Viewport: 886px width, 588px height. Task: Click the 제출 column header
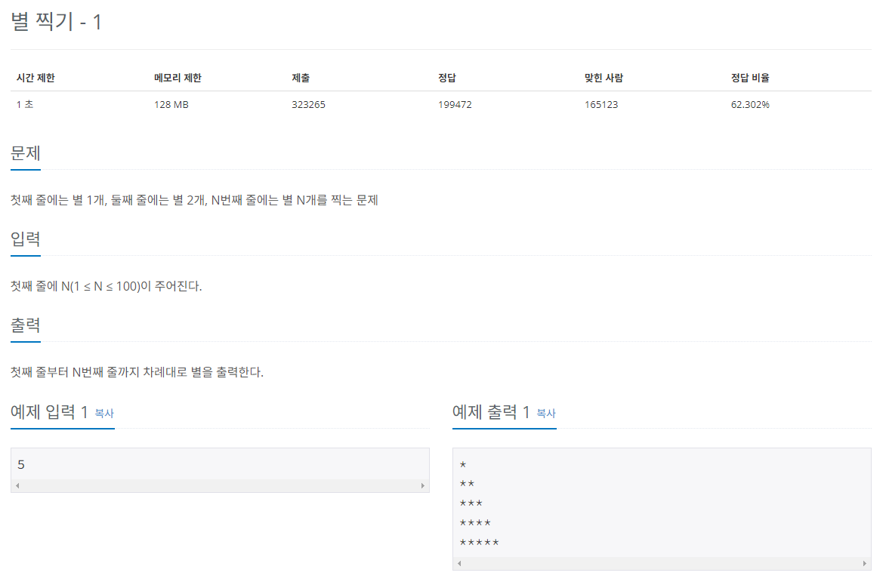click(301, 78)
